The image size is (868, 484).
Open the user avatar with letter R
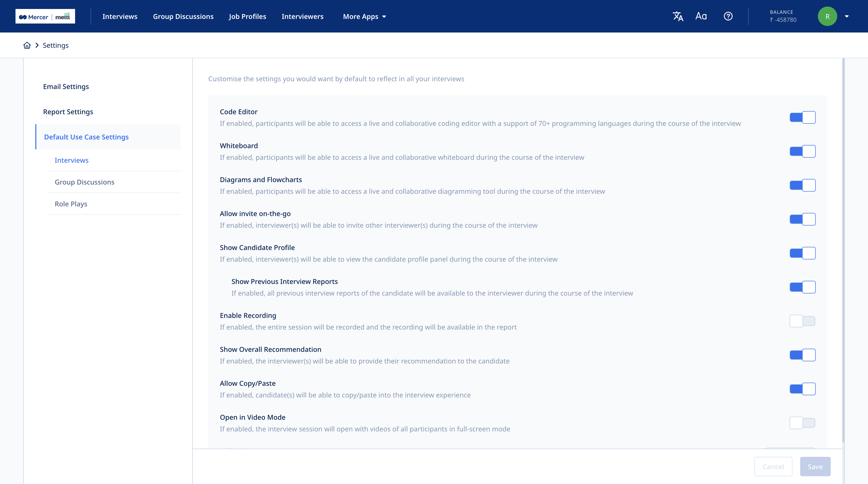(828, 16)
